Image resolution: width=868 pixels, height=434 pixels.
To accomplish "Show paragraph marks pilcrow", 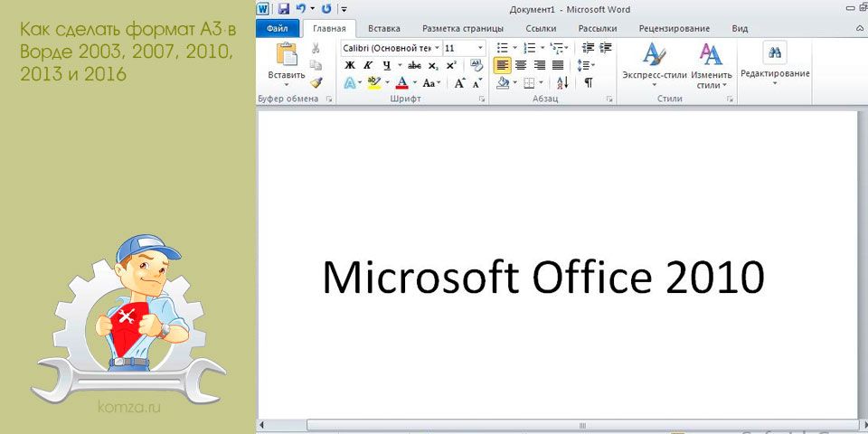I will [x=588, y=83].
